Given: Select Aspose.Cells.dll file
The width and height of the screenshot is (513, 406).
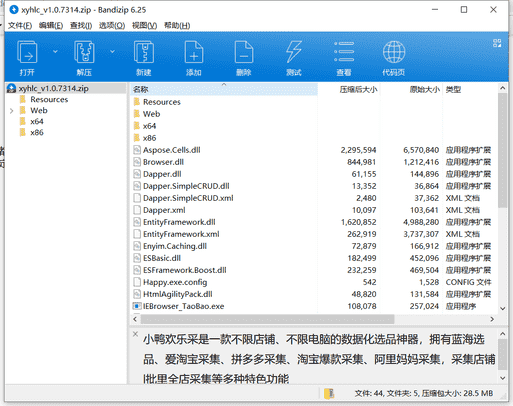Looking at the screenshot, I should click(172, 150).
